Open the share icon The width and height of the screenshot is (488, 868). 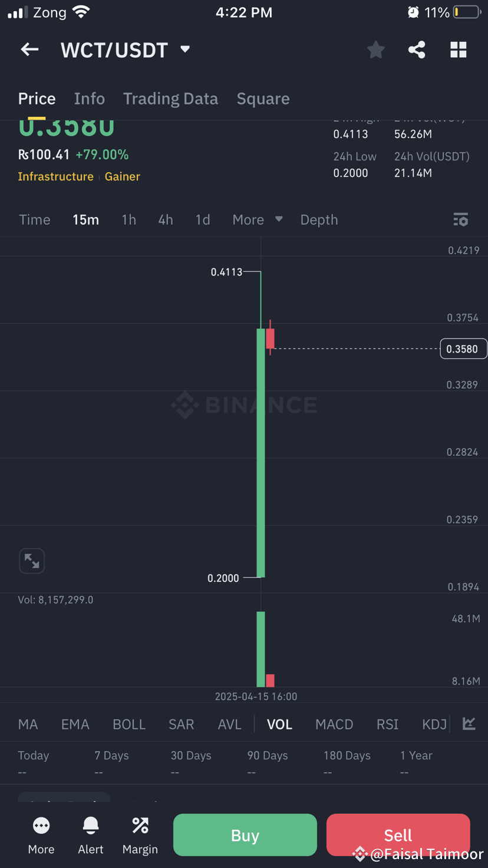[x=417, y=50]
